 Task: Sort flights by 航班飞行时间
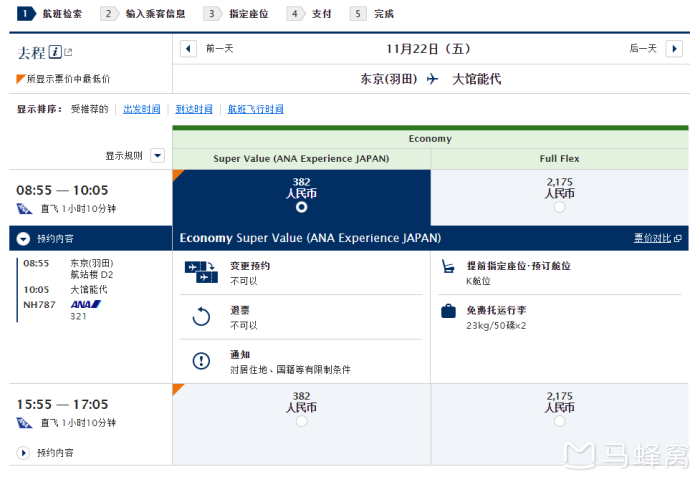click(x=254, y=109)
